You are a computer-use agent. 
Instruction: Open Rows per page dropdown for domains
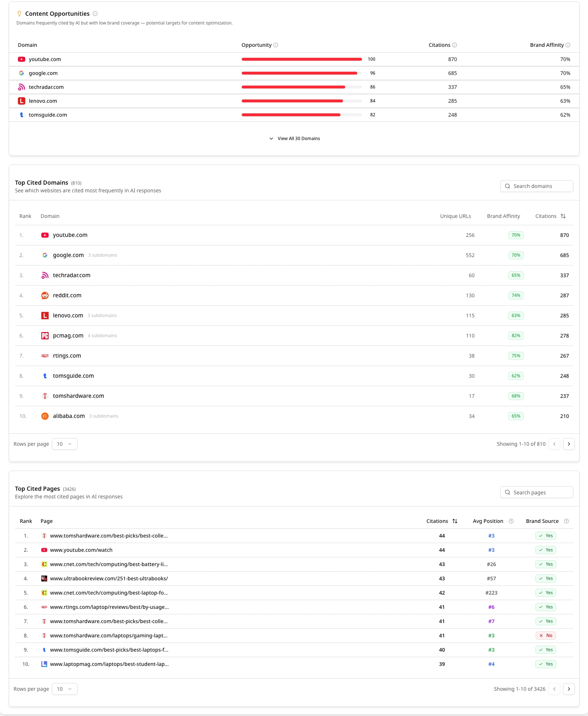[65, 444]
